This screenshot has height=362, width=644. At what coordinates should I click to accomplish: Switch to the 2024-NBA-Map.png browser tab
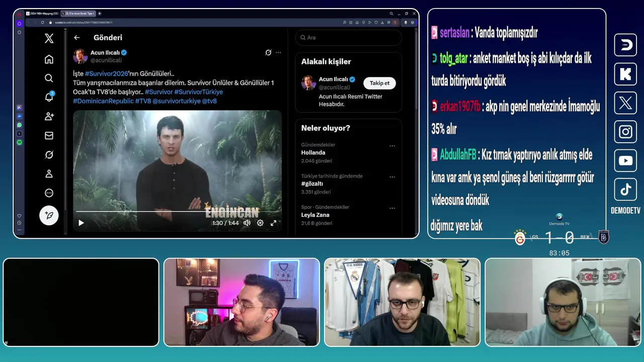point(42,14)
